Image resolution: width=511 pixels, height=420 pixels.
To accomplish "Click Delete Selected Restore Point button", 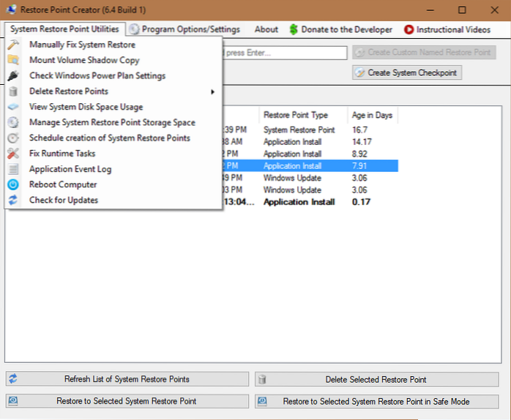I will tap(376, 379).
